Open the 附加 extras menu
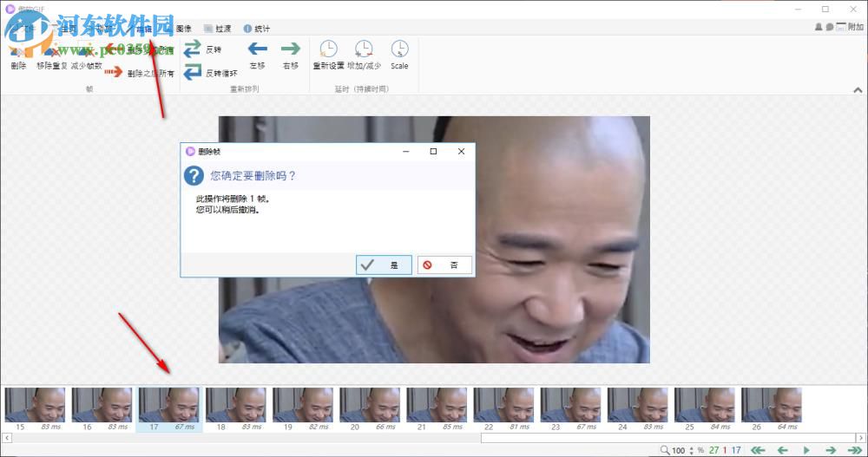This screenshot has width=868, height=457. pyautogui.click(x=850, y=27)
